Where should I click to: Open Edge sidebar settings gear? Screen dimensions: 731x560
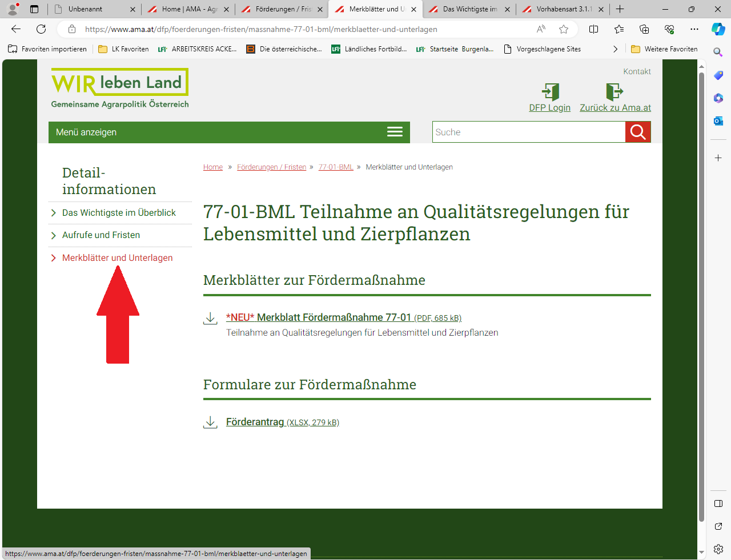tap(718, 549)
